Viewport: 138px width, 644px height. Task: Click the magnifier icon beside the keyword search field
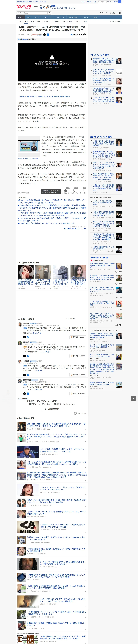[x=49, y=13]
